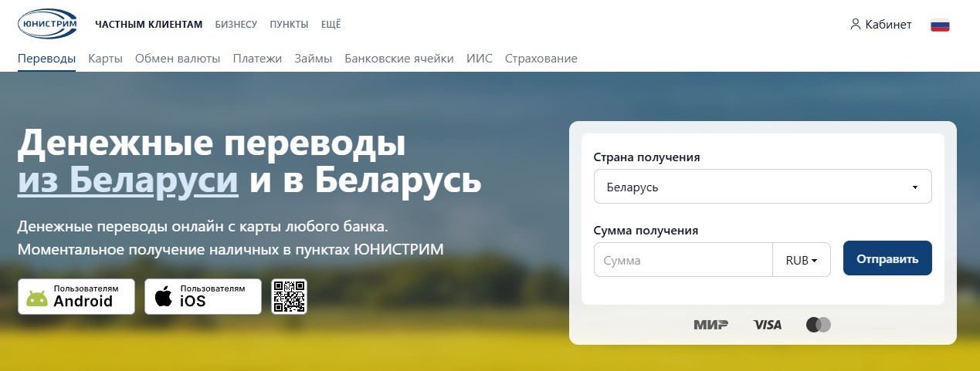Switch to the Переводы tab
This screenshot has width=980, height=371.
pyautogui.click(x=46, y=59)
